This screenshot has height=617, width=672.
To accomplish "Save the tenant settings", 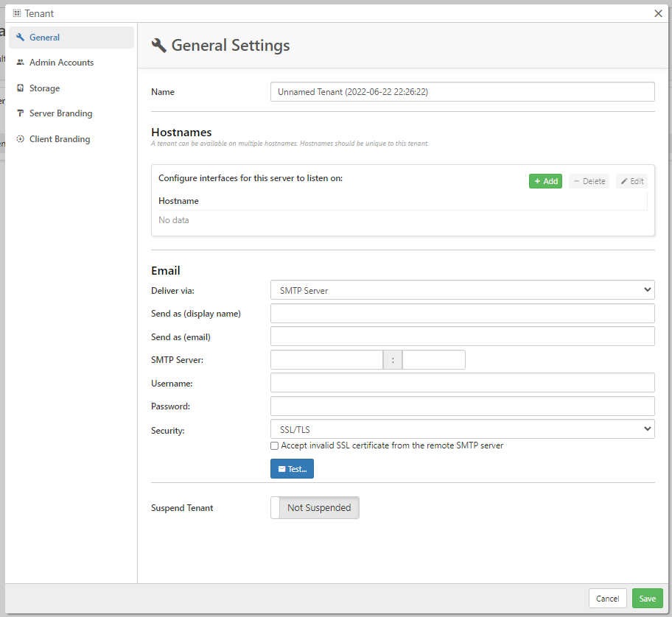I will [647, 599].
